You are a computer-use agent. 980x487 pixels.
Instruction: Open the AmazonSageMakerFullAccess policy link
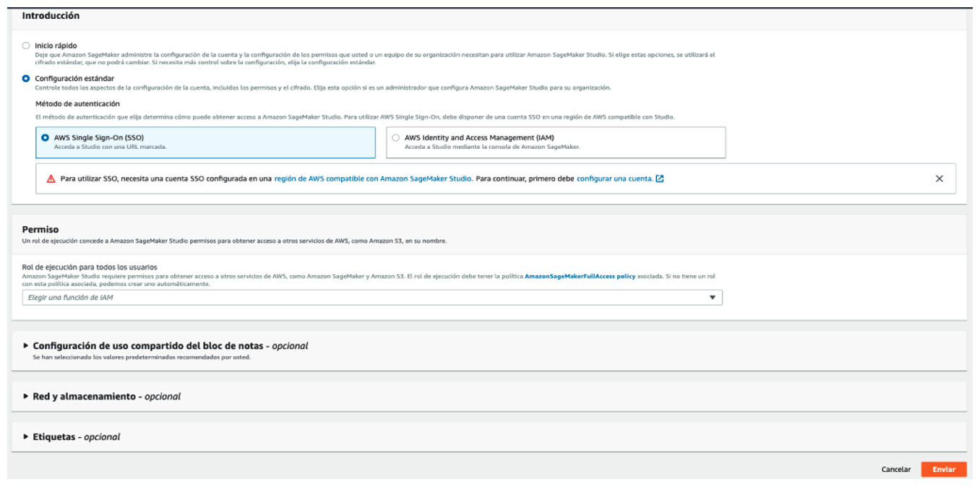click(x=580, y=276)
